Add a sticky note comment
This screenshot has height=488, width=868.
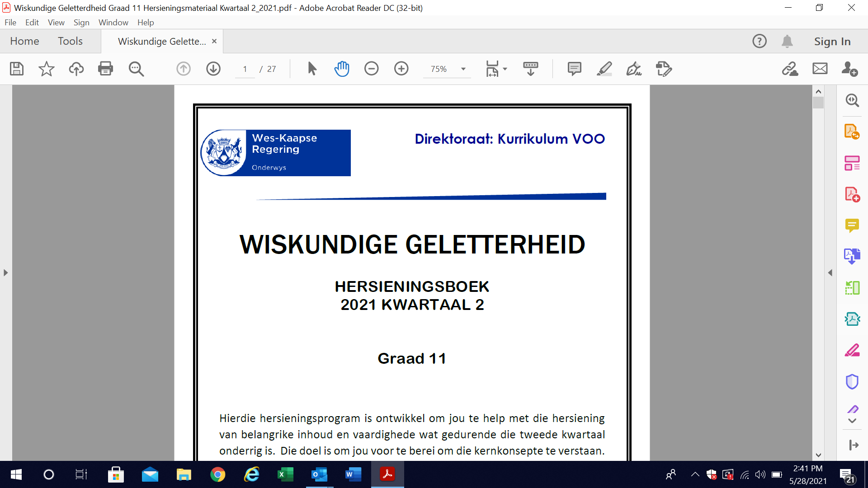tap(574, 69)
